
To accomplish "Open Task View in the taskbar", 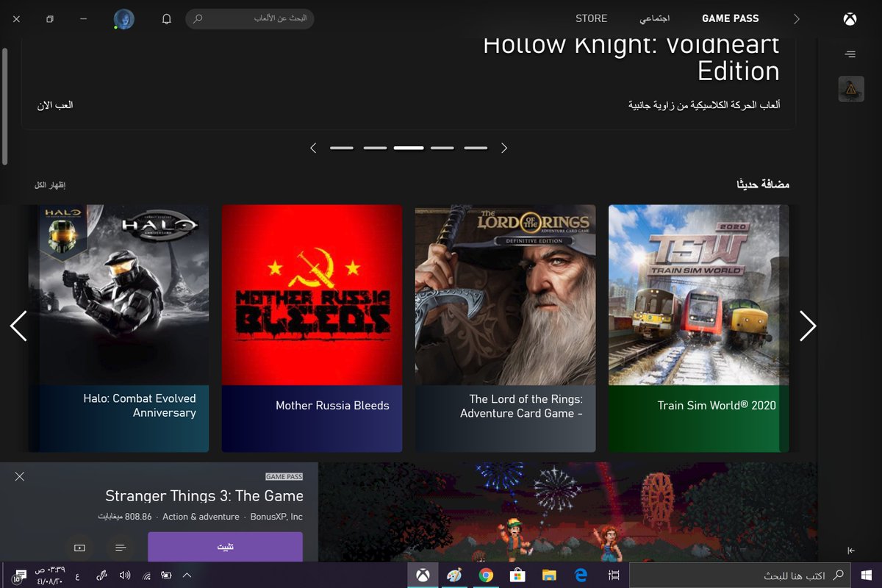I will (x=614, y=576).
